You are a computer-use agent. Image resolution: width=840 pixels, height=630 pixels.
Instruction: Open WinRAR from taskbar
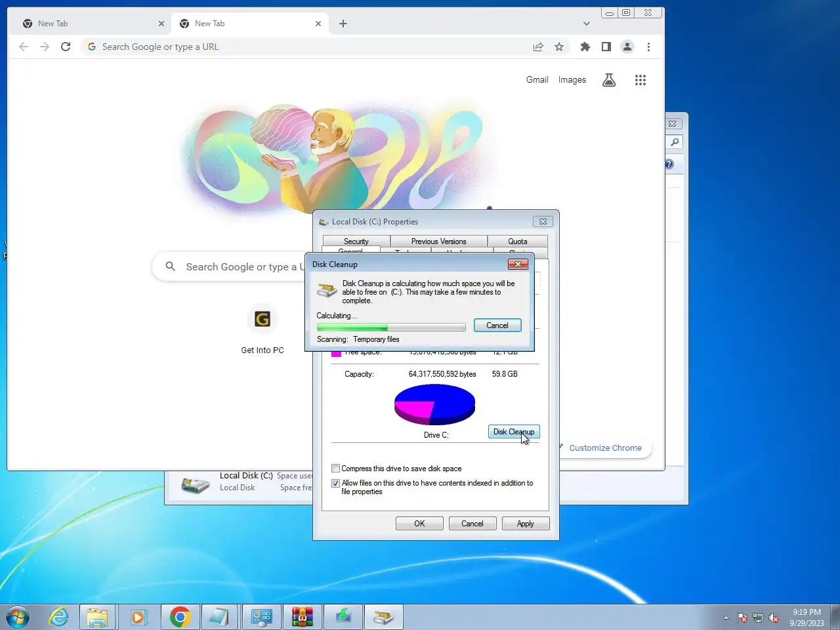303,617
